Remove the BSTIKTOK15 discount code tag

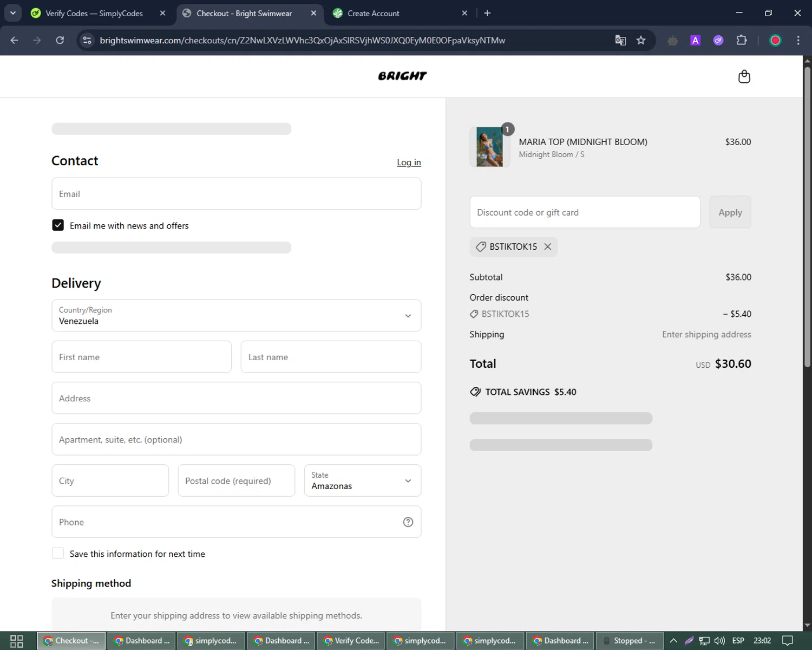tap(548, 246)
